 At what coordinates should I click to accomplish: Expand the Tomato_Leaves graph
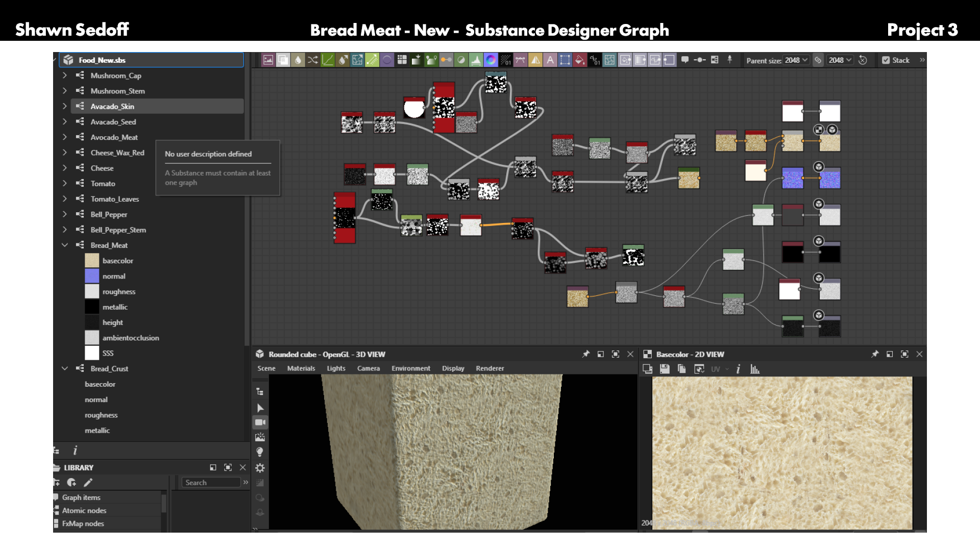point(64,199)
